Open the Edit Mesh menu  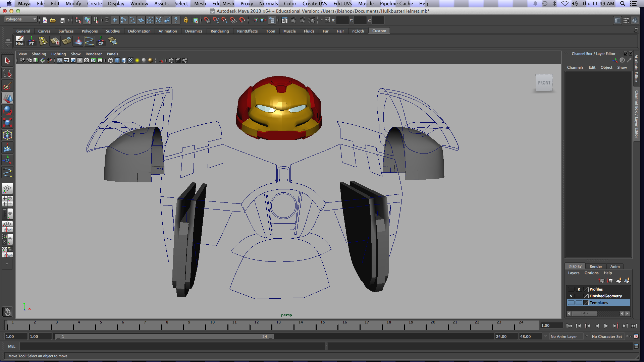pos(223,3)
